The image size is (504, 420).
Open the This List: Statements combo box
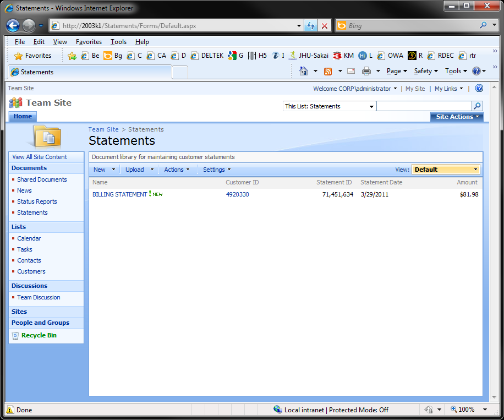(x=328, y=106)
